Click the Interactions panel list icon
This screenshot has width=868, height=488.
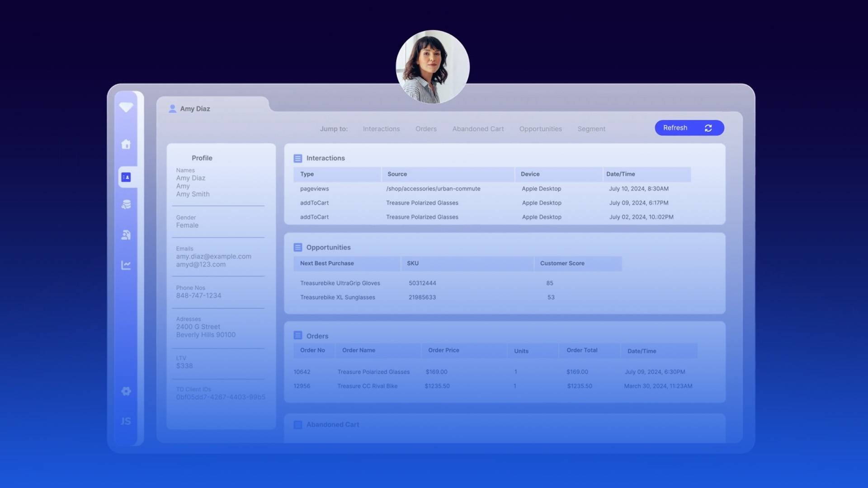(x=297, y=158)
